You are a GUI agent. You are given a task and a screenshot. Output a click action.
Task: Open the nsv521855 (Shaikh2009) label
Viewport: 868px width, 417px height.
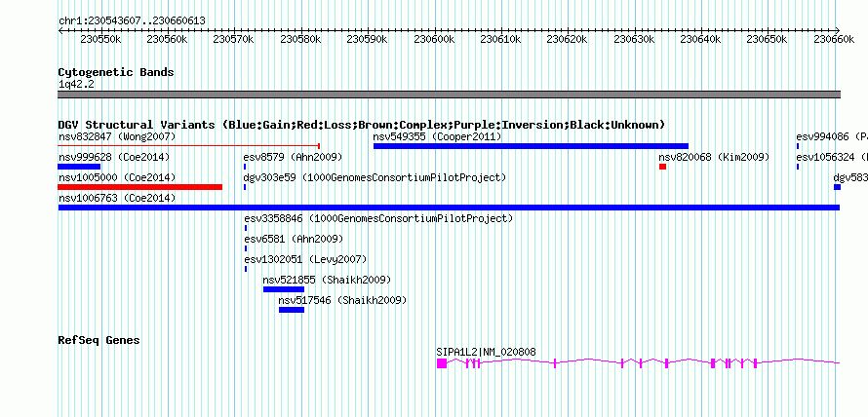[327, 280]
